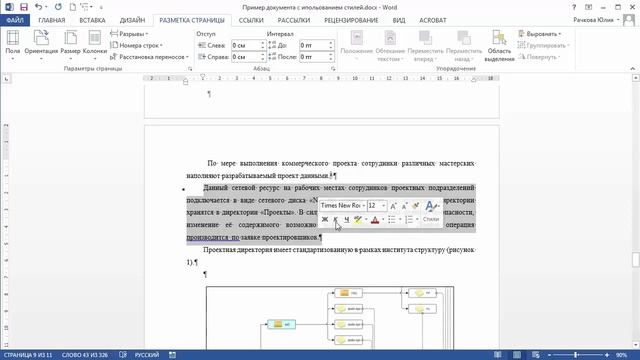Screen dimensions: 640x360
Task: Click РУССКИЙ language in status bar
Action: coord(147,355)
